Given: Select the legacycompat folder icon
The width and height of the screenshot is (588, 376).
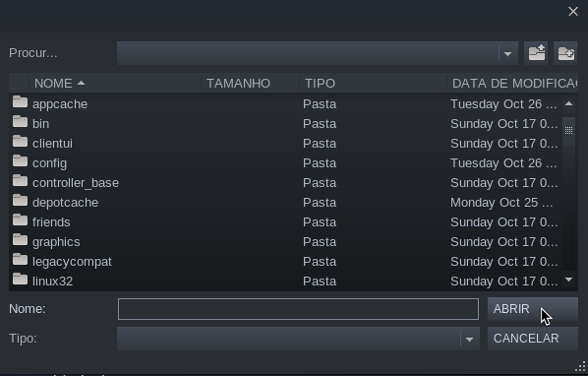Looking at the screenshot, I should pyautogui.click(x=20, y=259).
